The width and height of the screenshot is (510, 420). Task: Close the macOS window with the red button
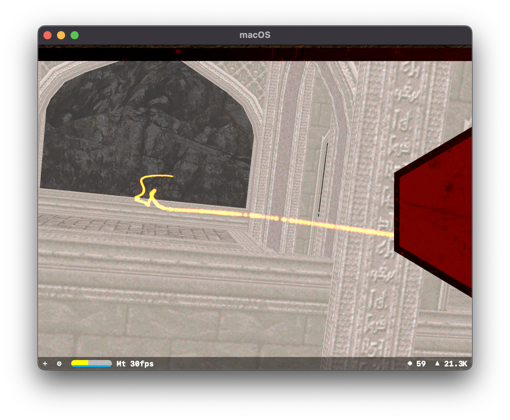[x=47, y=35]
